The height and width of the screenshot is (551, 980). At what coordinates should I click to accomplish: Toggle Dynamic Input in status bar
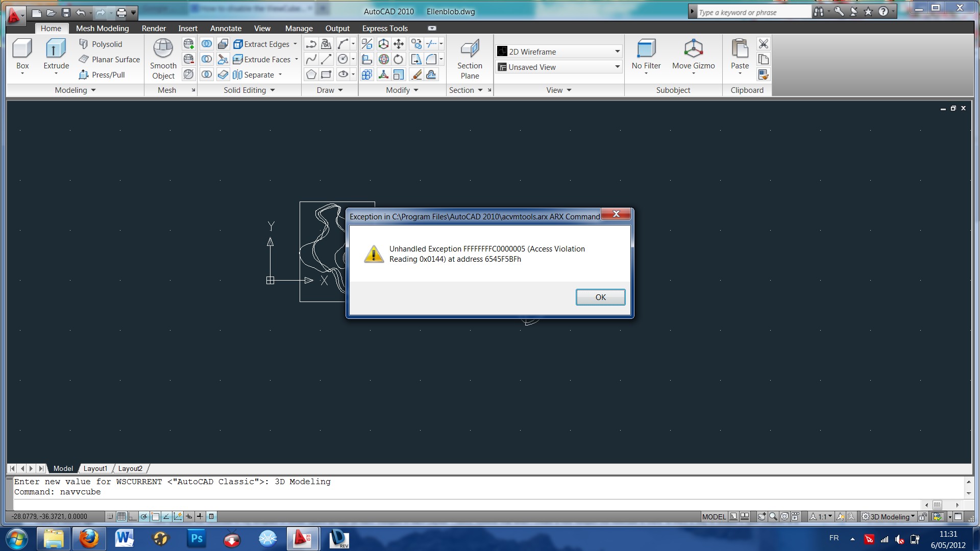tap(189, 516)
